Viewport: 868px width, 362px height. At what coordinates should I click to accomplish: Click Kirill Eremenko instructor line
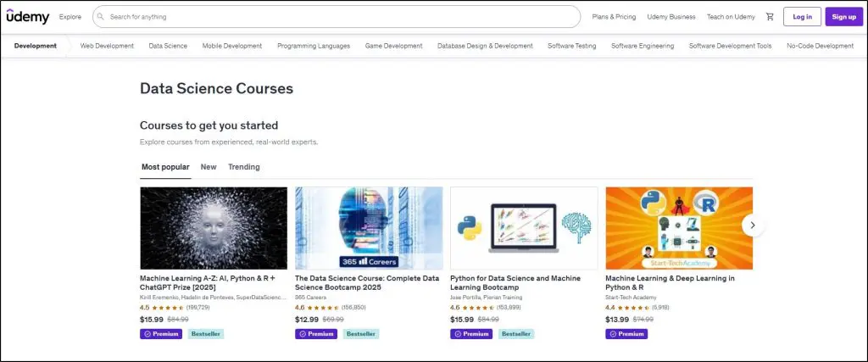[x=213, y=298]
